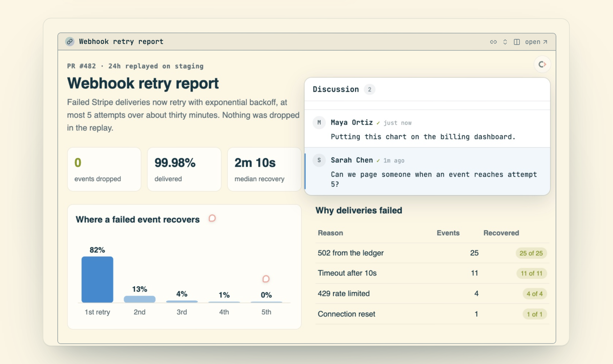Toggle split view layout icon
Screen dimensions: 613x364
[517, 42]
